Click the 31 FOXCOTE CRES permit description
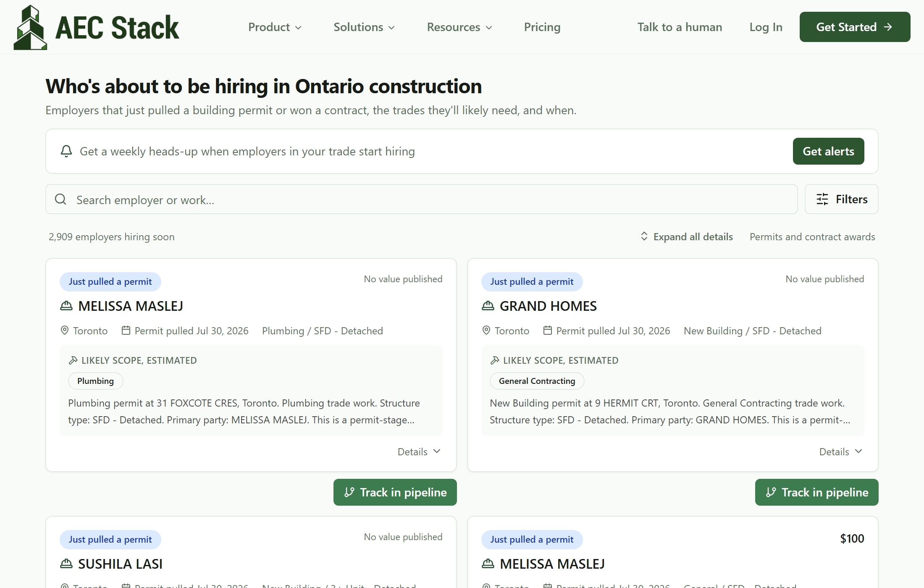The height and width of the screenshot is (588, 924). (x=244, y=412)
